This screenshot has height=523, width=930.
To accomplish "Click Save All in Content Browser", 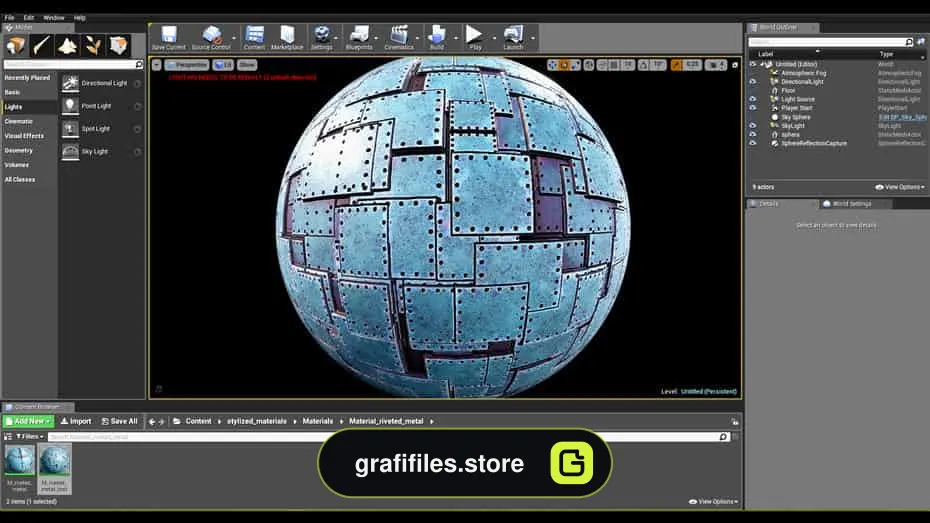I will point(119,422).
